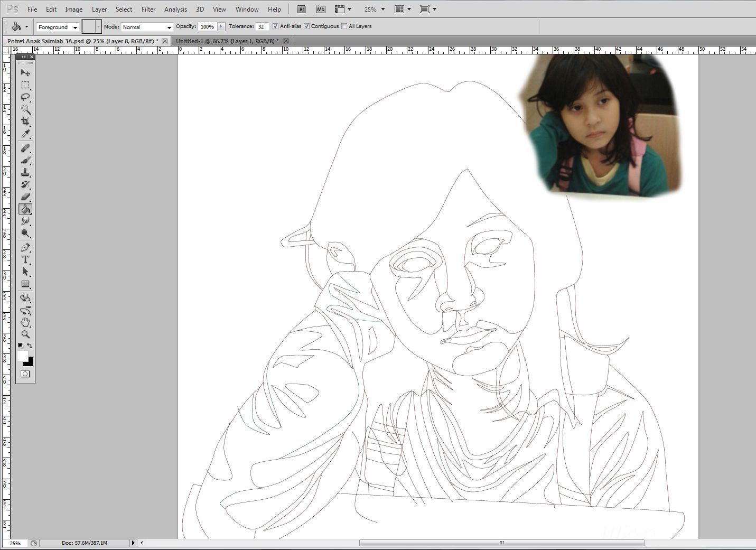The width and height of the screenshot is (756, 550).
Task: Launch Adobe Bridge
Action: click(x=302, y=9)
